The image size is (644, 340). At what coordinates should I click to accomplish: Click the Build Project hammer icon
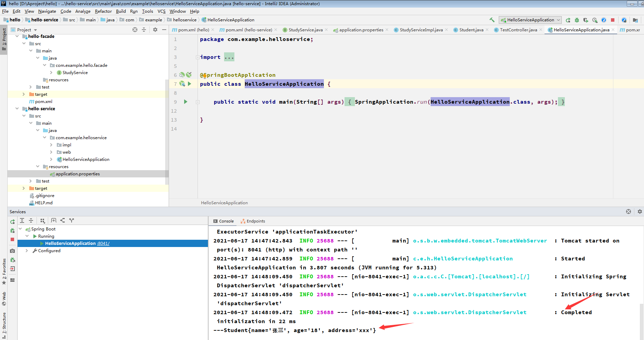coord(492,20)
